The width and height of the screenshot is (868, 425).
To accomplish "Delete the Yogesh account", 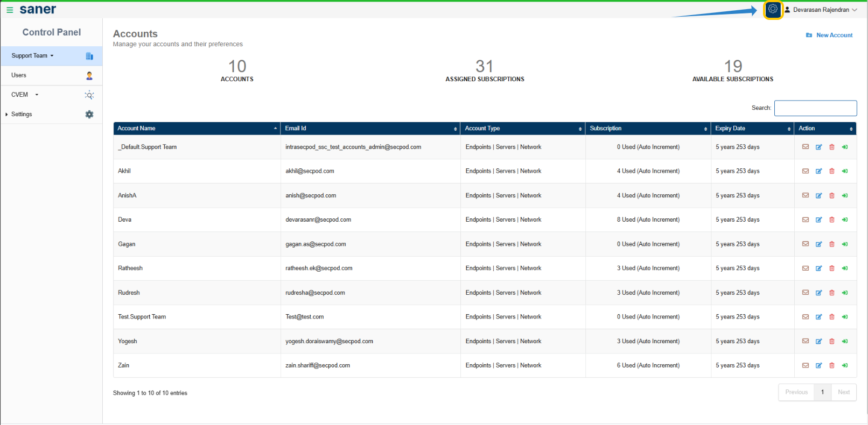I will (x=832, y=341).
